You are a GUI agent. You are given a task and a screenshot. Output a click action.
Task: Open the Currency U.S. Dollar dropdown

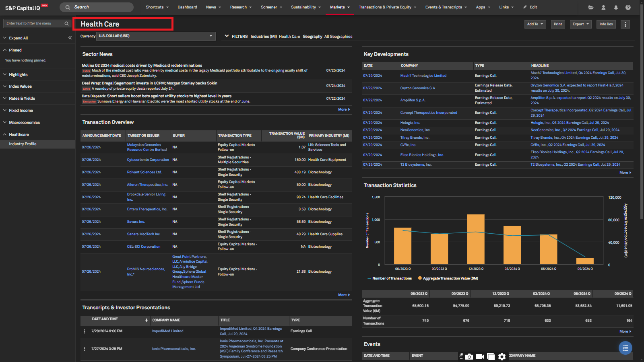click(x=155, y=36)
